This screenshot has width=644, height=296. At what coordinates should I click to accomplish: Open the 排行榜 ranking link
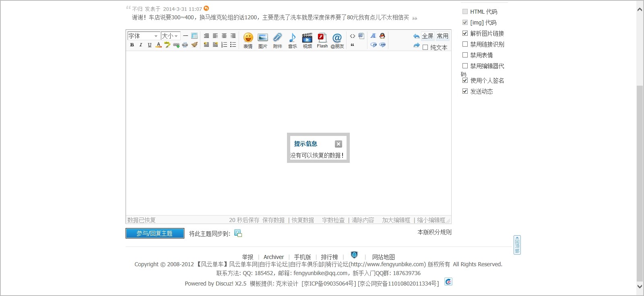329,257
